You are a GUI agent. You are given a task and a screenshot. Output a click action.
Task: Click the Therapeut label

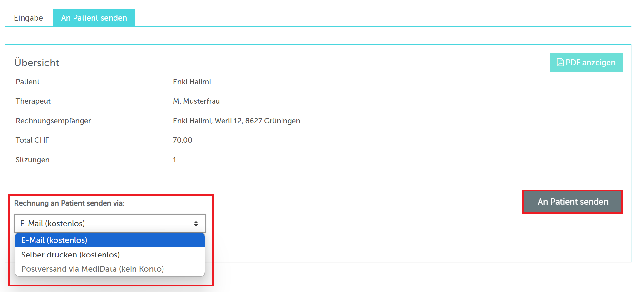click(33, 101)
